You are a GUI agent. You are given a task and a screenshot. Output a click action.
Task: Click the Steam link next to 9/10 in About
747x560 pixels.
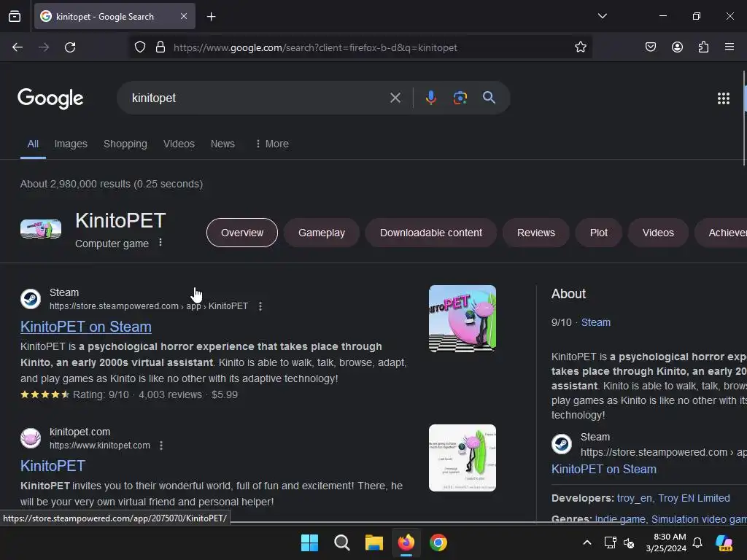click(x=595, y=322)
